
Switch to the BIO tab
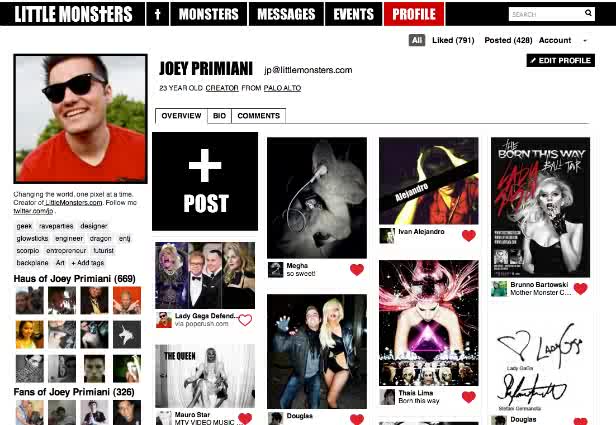219,116
